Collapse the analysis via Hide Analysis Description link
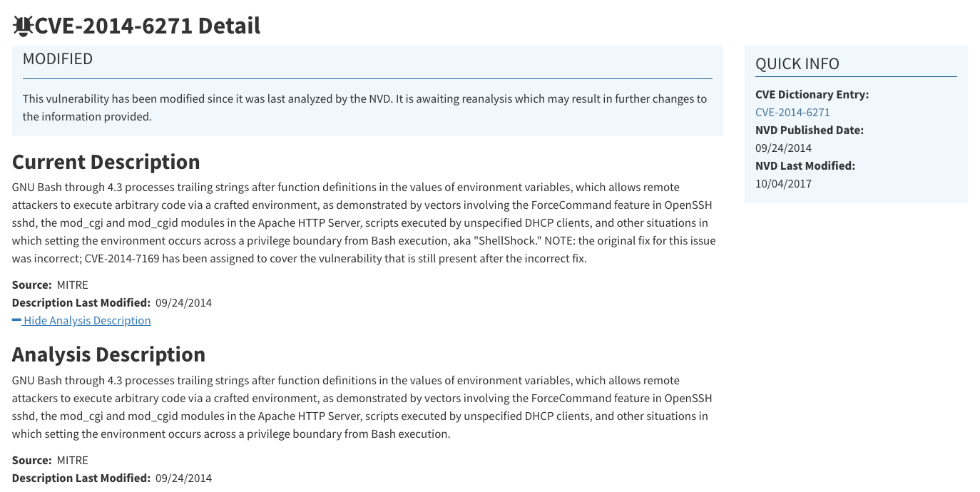The width and height of the screenshot is (980, 492). click(87, 320)
